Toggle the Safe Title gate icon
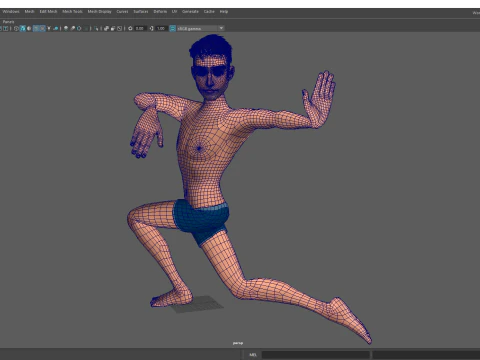 coord(6,29)
